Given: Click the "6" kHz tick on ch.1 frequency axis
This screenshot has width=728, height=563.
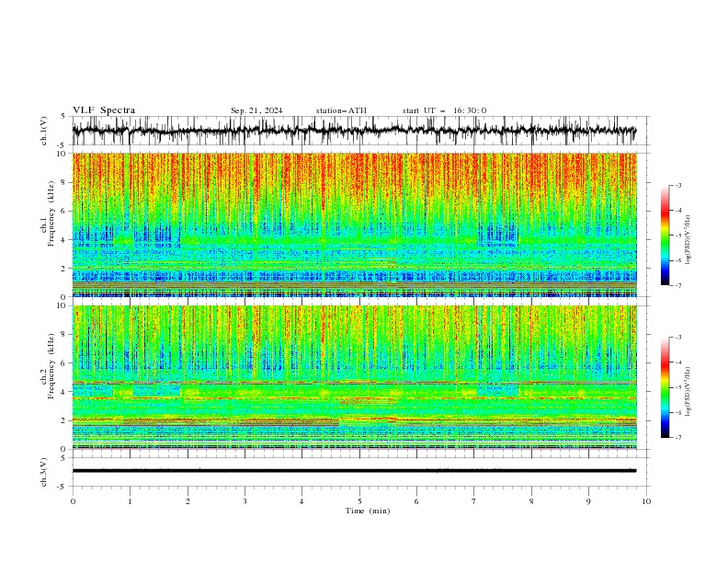Looking at the screenshot, I should pyautogui.click(x=63, y=211).
